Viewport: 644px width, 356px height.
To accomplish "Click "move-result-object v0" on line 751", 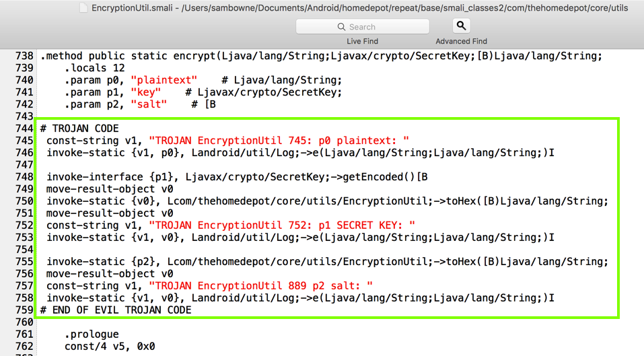I will (x=110, y=213).
